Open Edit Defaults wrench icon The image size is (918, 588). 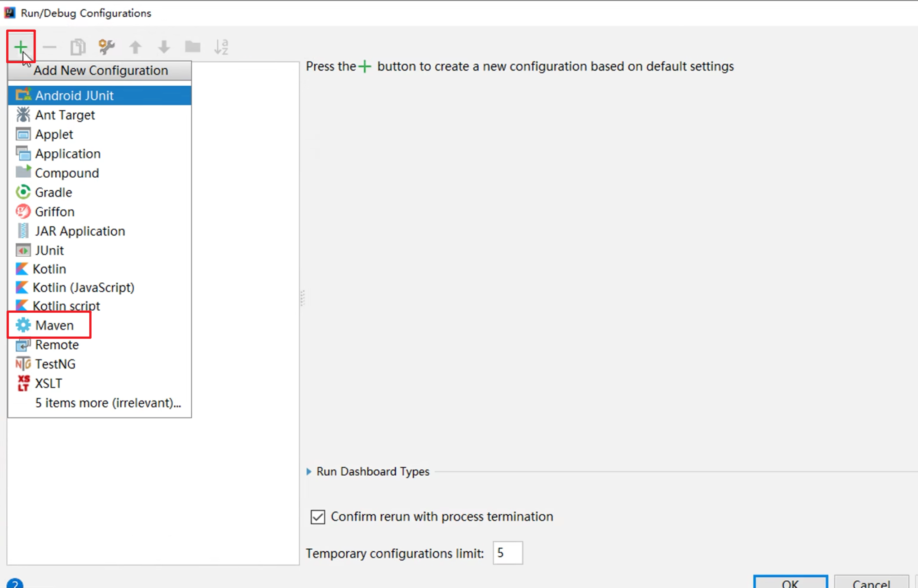[x=106, y=47]
